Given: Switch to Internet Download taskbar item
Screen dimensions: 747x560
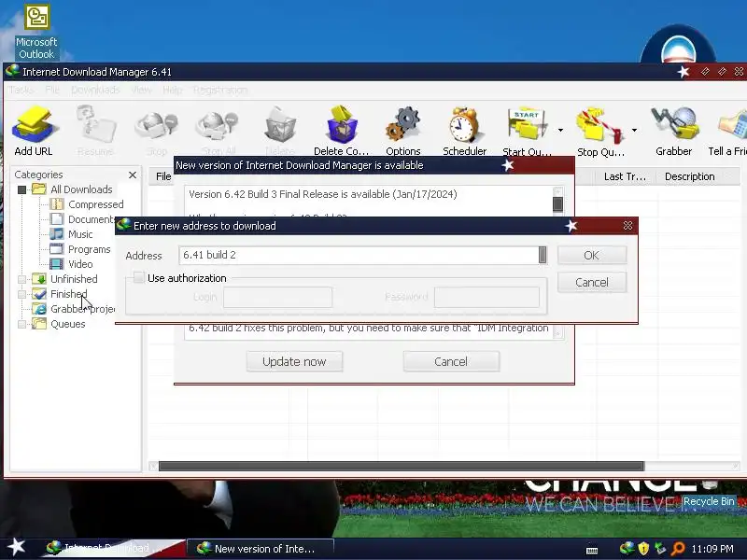Looking at the screenshot, I should click(x=114, y=548).
